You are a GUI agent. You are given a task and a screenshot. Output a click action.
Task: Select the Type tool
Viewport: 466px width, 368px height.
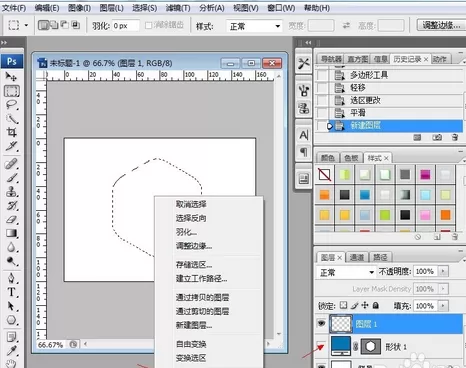pyautogui.click(x=11, y=292)
